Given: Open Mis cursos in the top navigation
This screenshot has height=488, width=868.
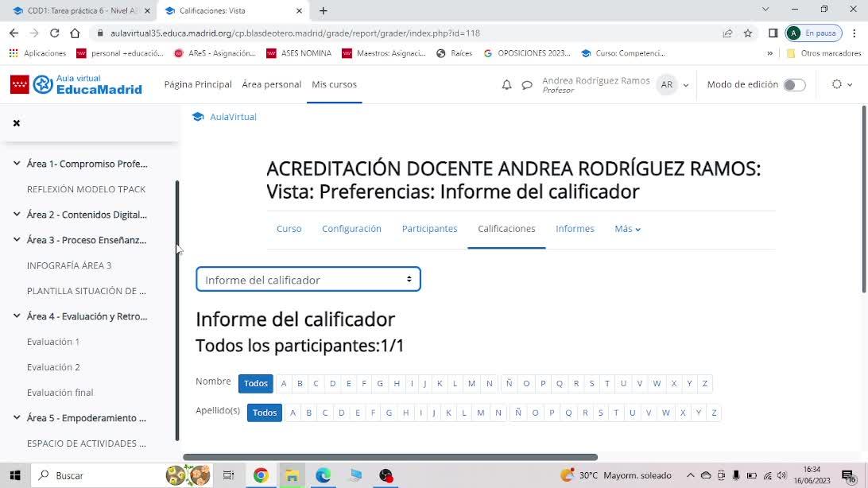Looking at the screenshot, I should [x=335, y=85].
